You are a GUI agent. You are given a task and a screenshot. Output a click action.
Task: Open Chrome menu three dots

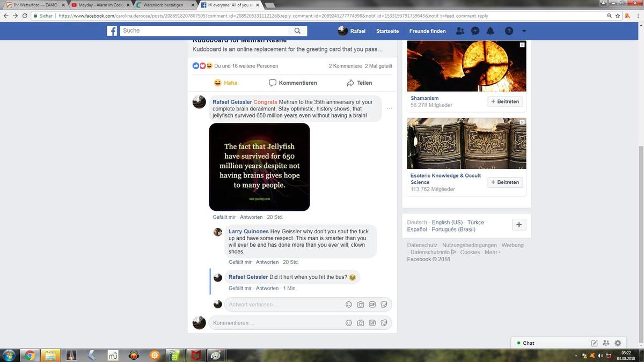point(638,16)
